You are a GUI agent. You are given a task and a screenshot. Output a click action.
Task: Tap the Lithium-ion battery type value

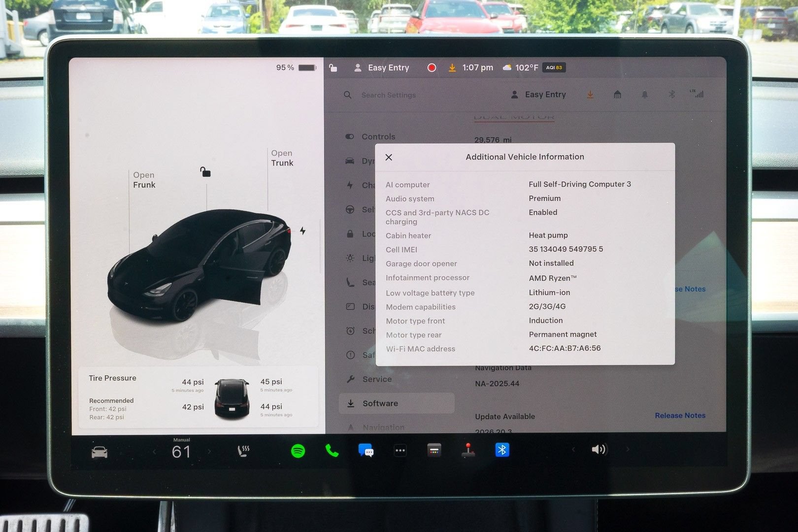pos(549,292)
